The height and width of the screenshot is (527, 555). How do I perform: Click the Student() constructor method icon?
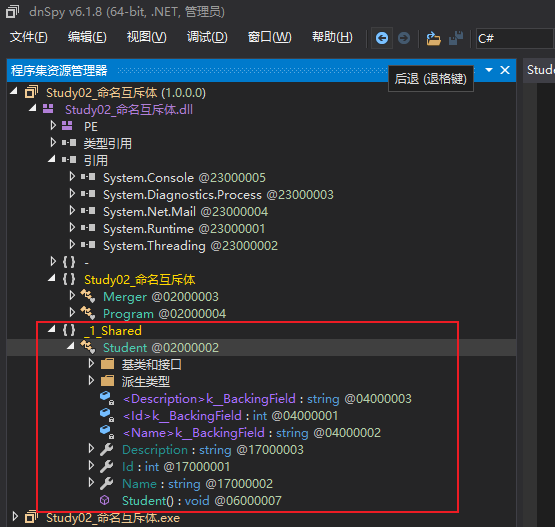tap(105, 500)
